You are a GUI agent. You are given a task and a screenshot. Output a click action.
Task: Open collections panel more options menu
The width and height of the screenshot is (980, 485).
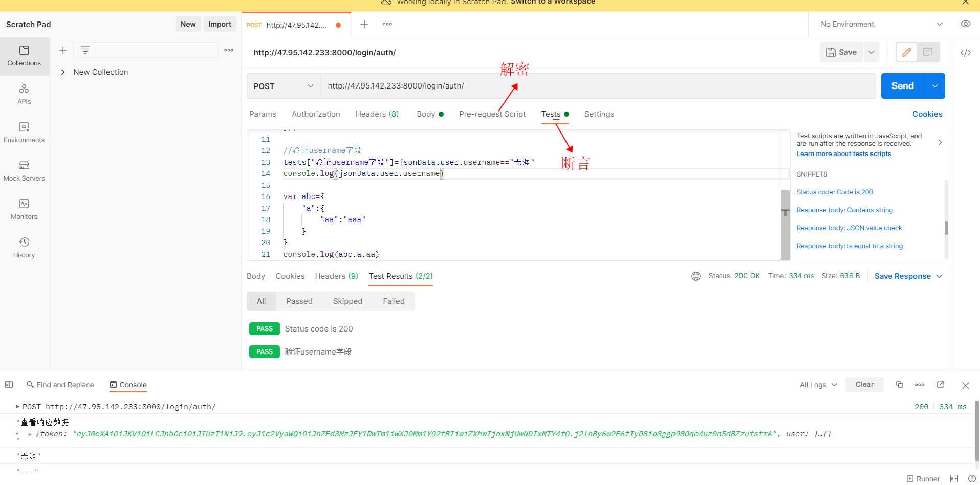(x=229, y=50)
